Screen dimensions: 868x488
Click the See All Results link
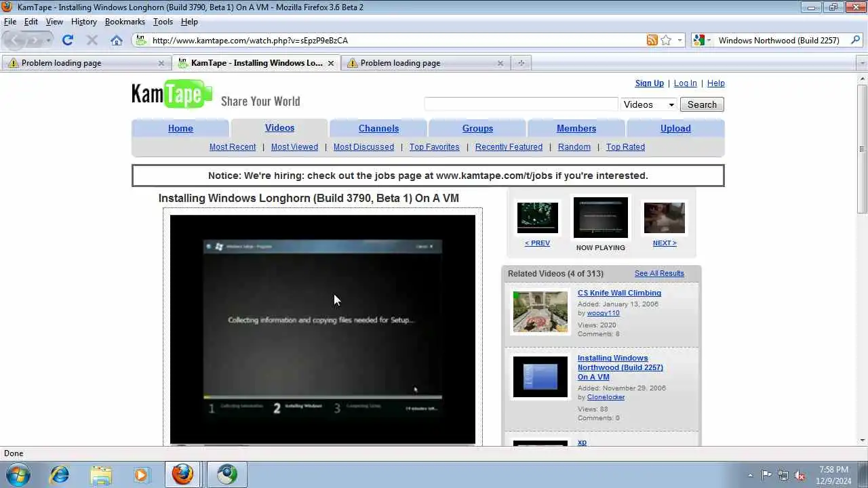(x=659, y=273)
